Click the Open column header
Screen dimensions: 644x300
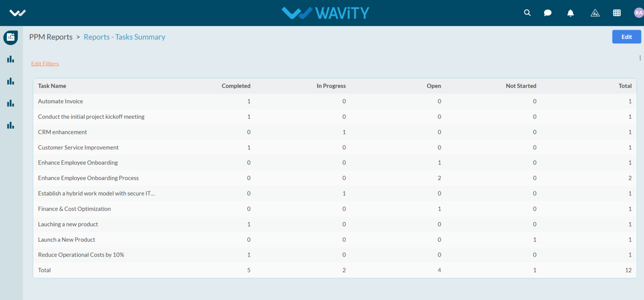click(434, 86)
